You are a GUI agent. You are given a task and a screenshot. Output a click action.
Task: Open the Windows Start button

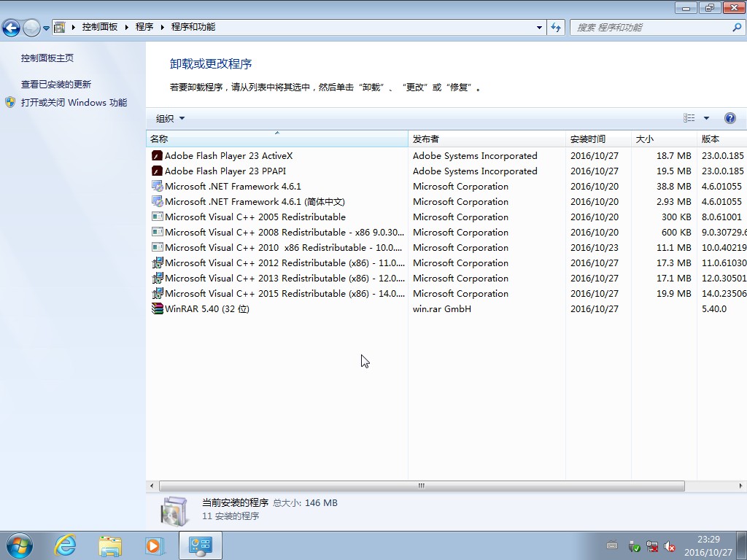[x=20, y=545]
